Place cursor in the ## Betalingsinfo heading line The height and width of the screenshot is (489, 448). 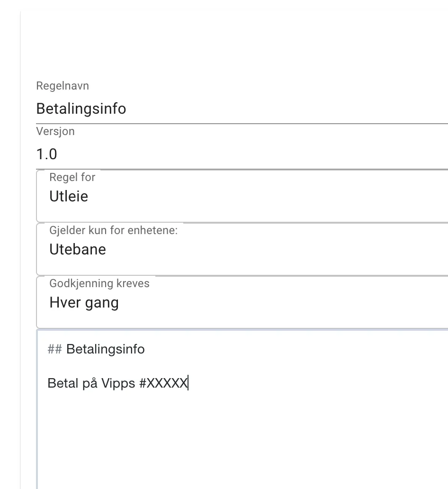pyautogui.click(x=105, y=349)
